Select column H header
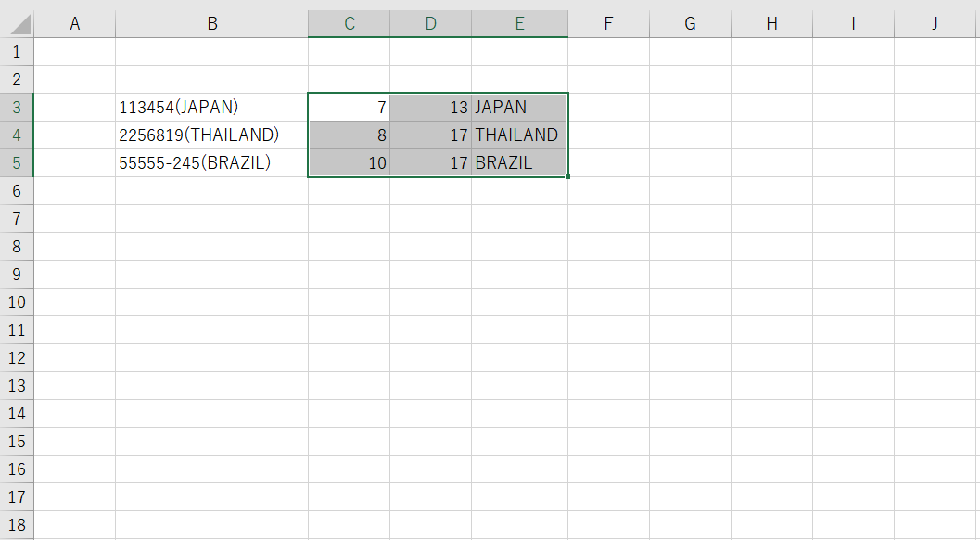 (772, 24)
